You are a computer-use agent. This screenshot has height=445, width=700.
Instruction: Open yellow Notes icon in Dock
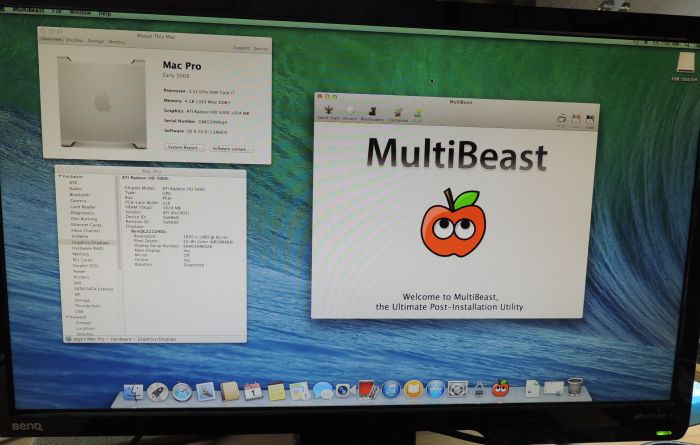coord(276,391)
